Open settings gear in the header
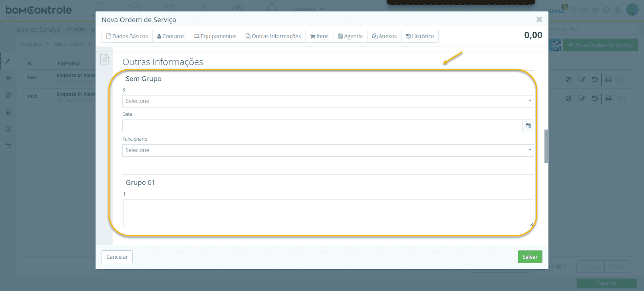 click(595, 10)
